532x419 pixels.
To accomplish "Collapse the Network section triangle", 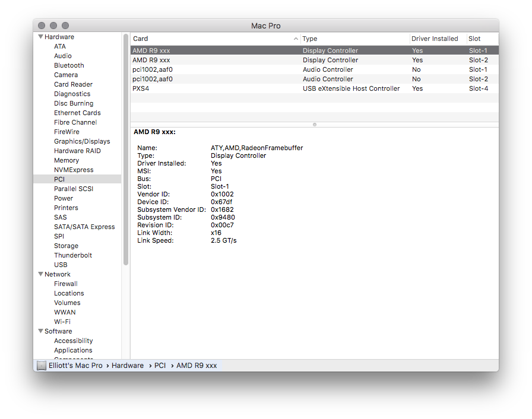I will [41, 274].
